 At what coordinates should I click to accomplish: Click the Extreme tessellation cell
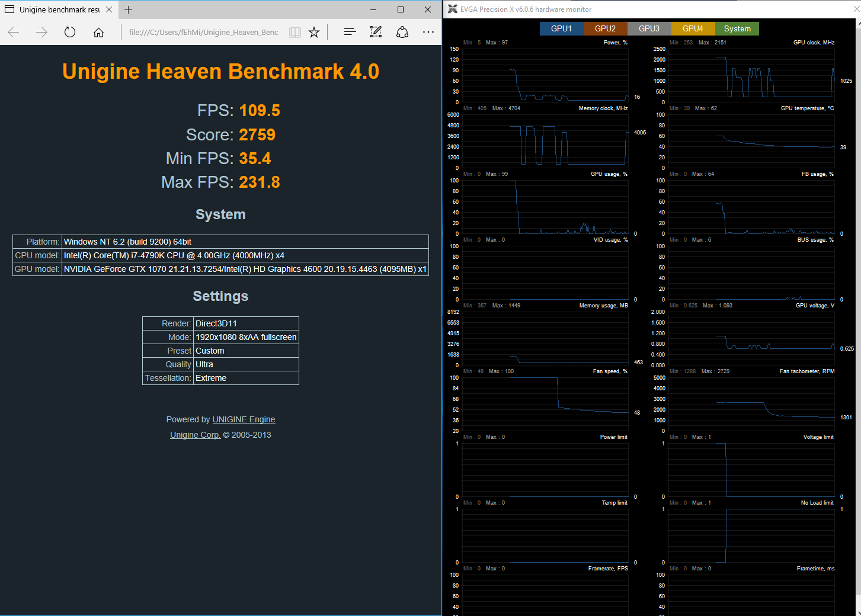246,378
